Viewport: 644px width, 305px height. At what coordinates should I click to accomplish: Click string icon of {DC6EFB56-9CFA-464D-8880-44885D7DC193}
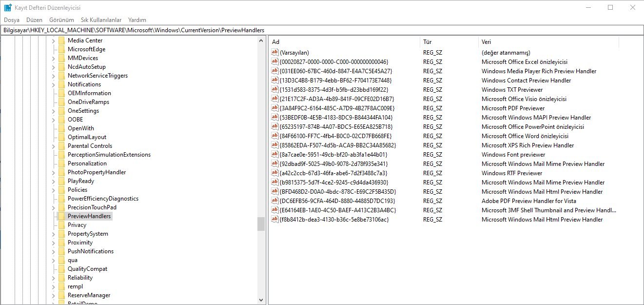pyautogui.click(x=275, y=201)
